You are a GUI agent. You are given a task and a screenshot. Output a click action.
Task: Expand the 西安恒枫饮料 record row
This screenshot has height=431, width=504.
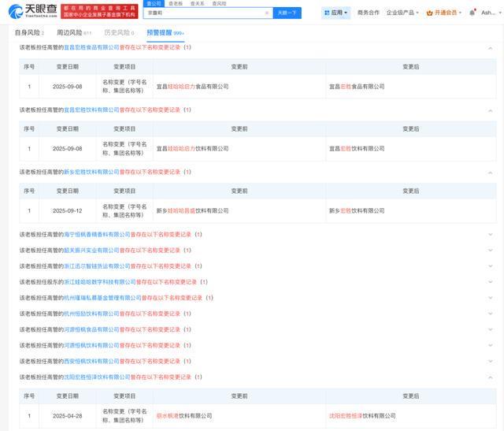click(x=491, y=362)
